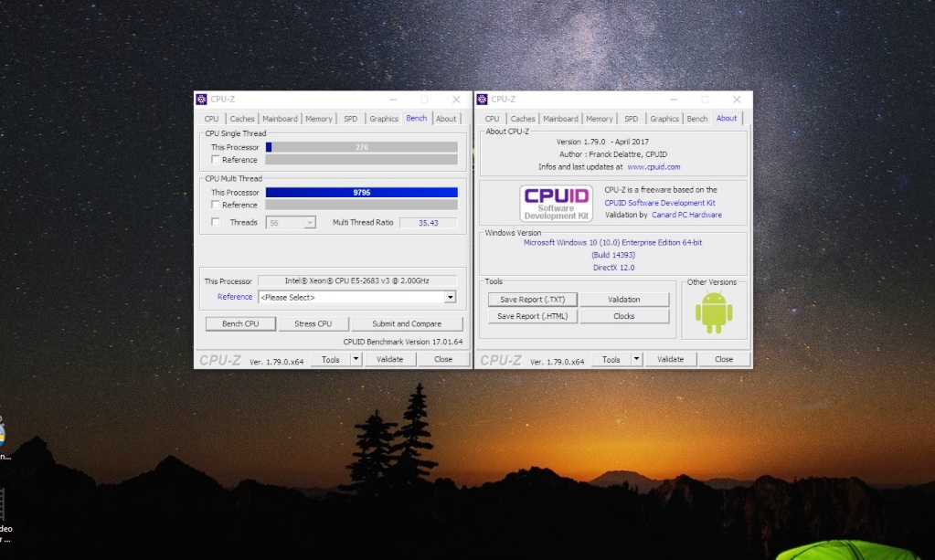Select the SPD tab in Bench window
The height and width of the screenshot is (560, 935).
[x=351, y=119]
